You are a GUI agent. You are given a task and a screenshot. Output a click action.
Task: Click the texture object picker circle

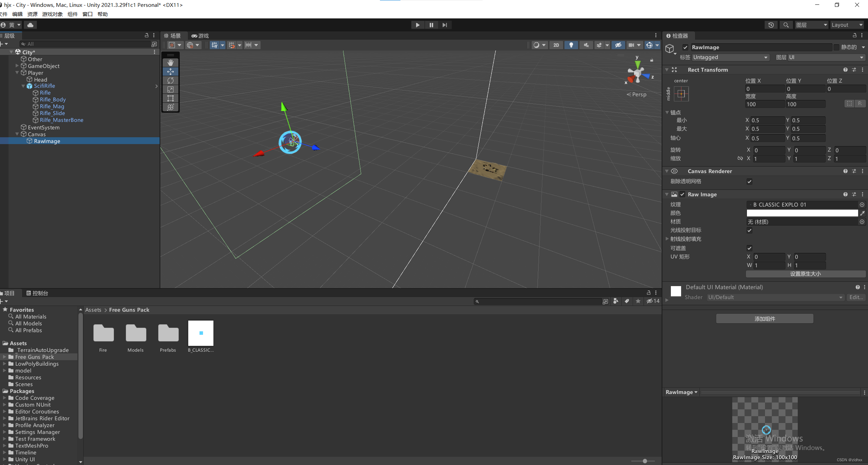(862, 205)
